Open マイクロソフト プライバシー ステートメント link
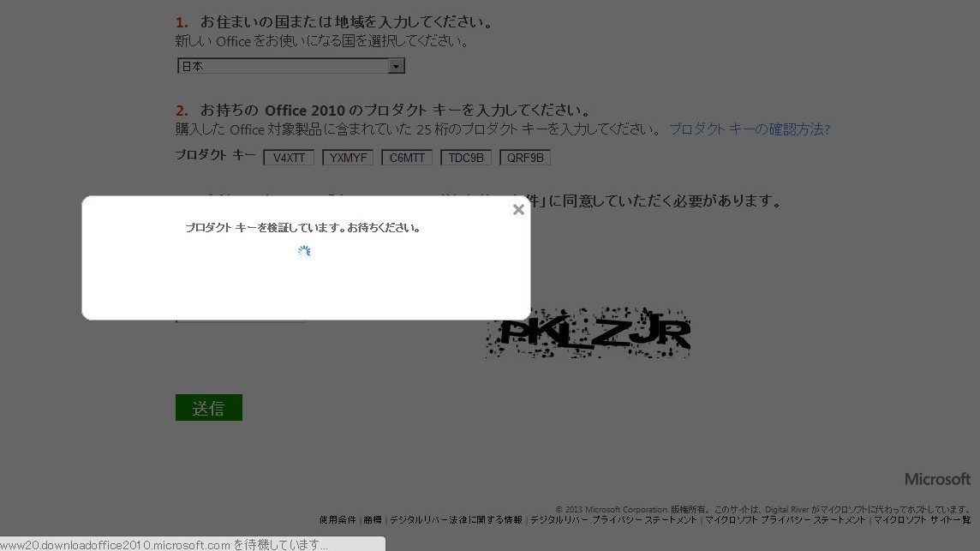Screen dimensions: 980x551 (786, 520)
